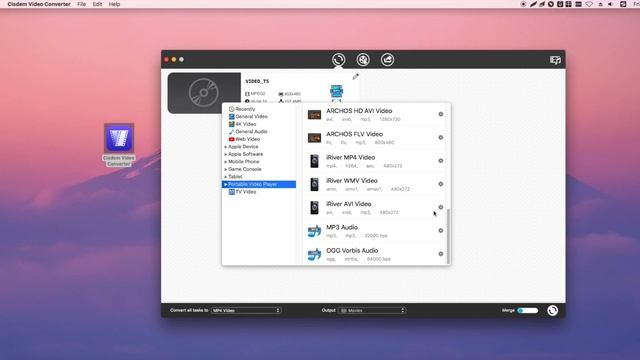
Task: Open the General Audio category
Action: pyautogui.click(x=248, y=132)
